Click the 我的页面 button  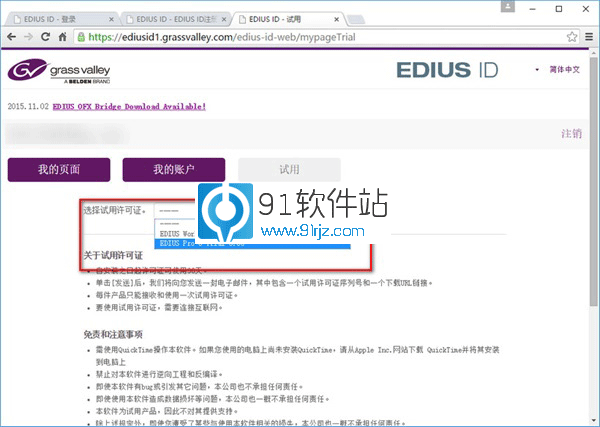point(58,170)
